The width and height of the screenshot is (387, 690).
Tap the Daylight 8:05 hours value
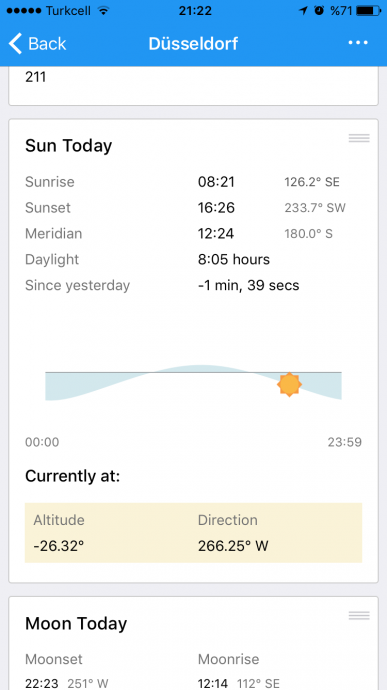(234, 259)
